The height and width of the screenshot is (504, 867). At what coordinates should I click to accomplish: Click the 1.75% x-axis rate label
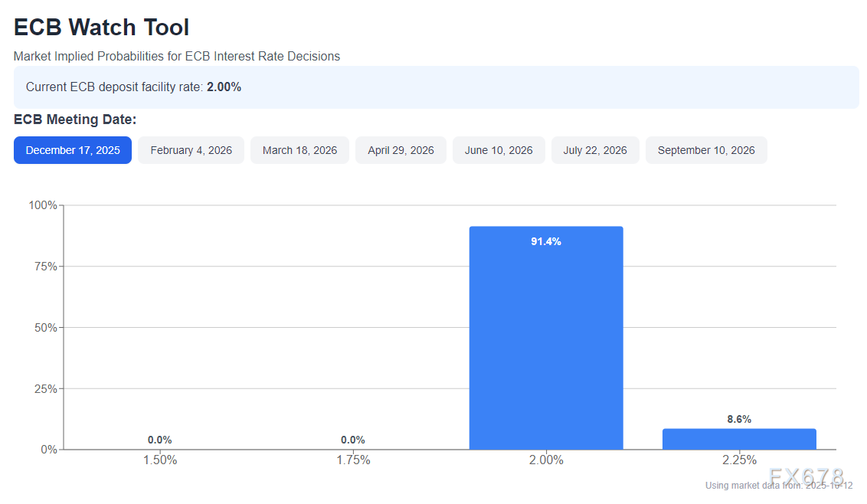point(353,460)
